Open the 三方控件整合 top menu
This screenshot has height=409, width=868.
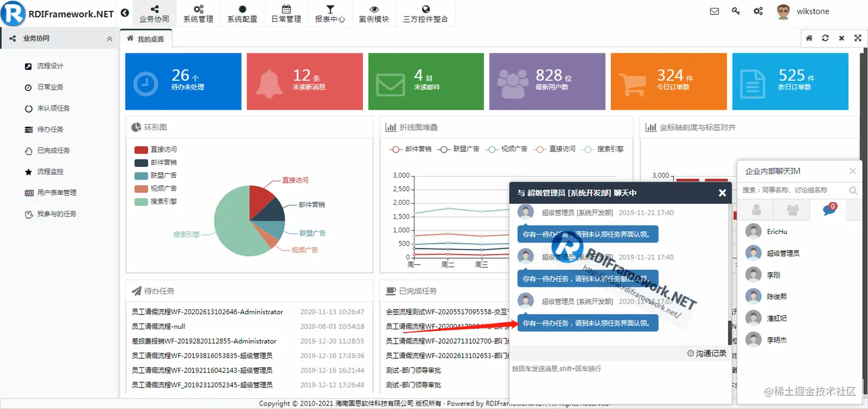click(x=425, y=14)
